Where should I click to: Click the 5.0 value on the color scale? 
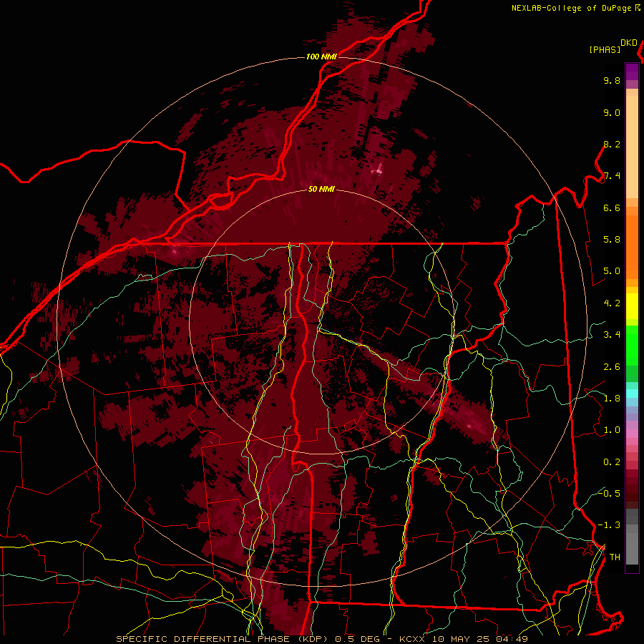pos(612,271)
